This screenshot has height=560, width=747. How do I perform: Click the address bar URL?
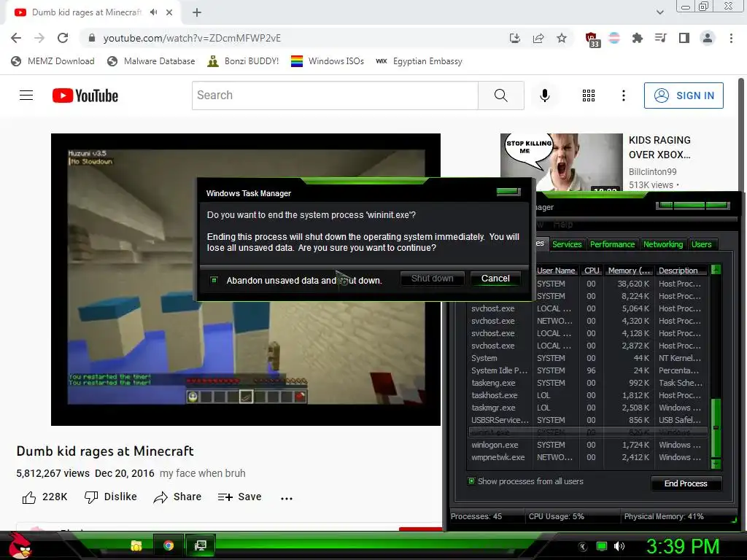pos(192,38)
